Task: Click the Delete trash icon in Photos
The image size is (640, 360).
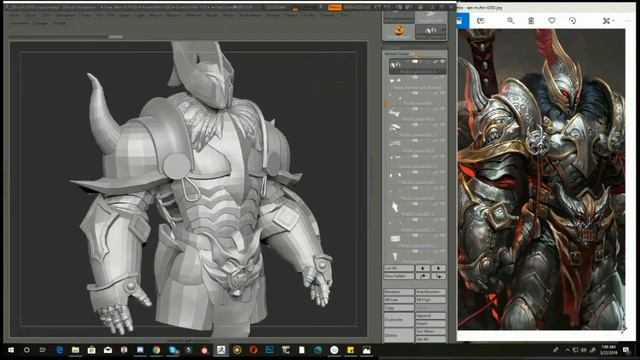Action: click(531, 20)
